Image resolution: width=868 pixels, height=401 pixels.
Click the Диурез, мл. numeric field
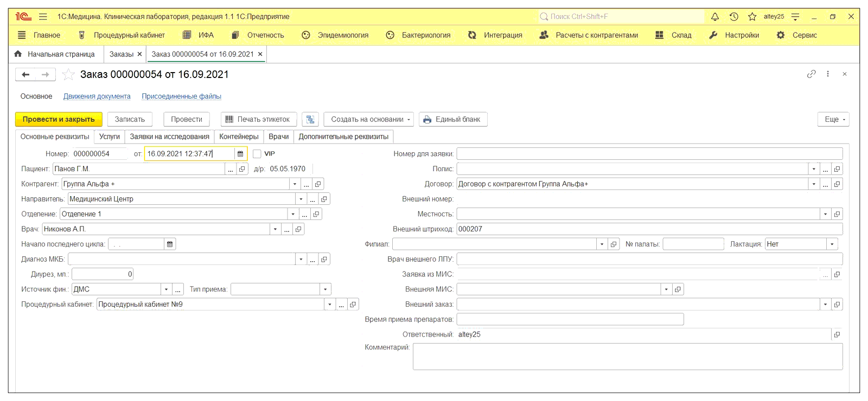pyautogui.click(x=103, y=274)
